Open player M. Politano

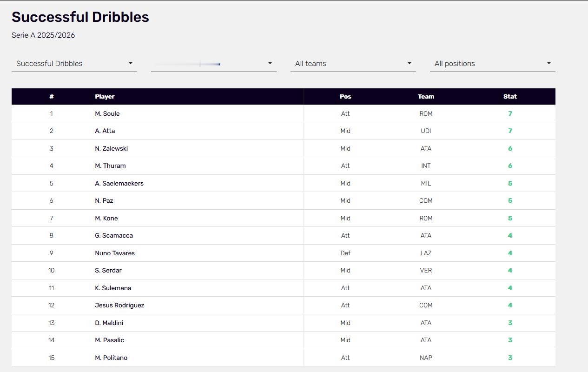[111, 358]
